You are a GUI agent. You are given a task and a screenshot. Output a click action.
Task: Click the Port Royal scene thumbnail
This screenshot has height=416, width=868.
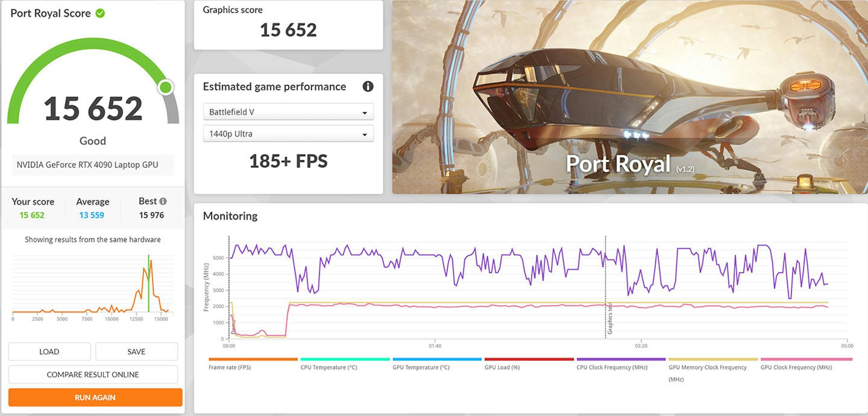pyautogui.click(x=630, y=97)
